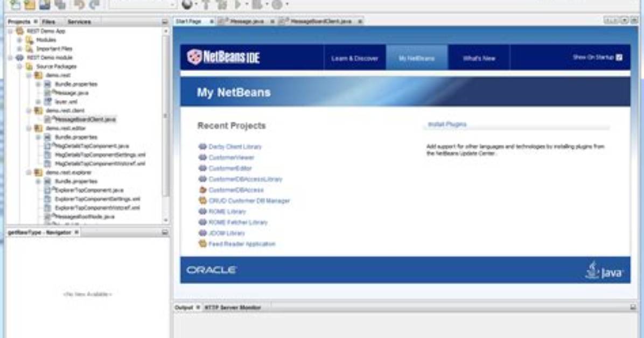Switch to the Files tab
Screen dimensions: 644x338
coord(48,22)
